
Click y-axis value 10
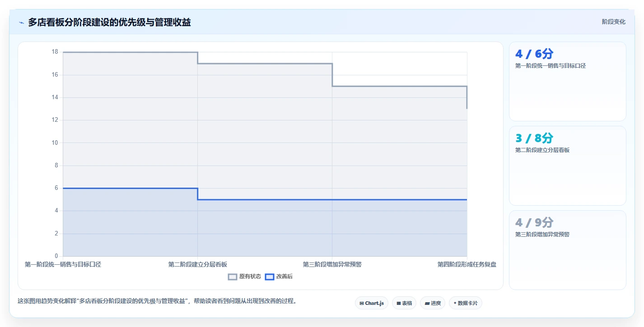coord(55,143)
